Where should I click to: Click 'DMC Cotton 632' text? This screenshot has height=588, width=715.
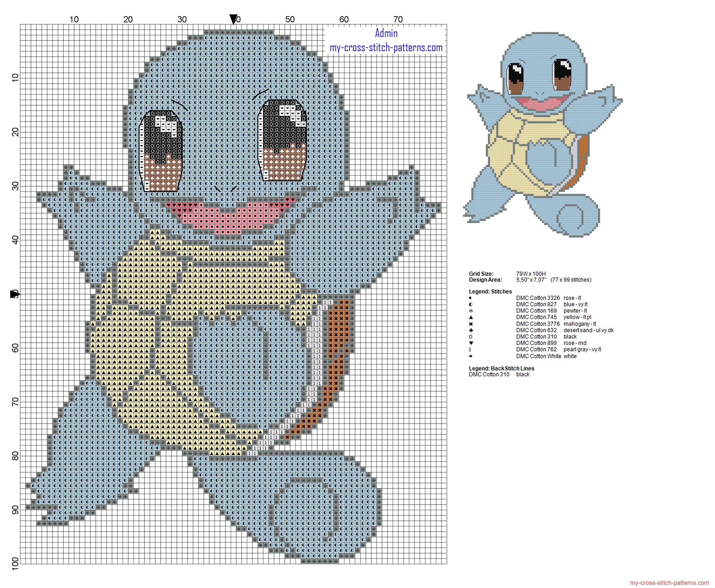coord(536,330)
